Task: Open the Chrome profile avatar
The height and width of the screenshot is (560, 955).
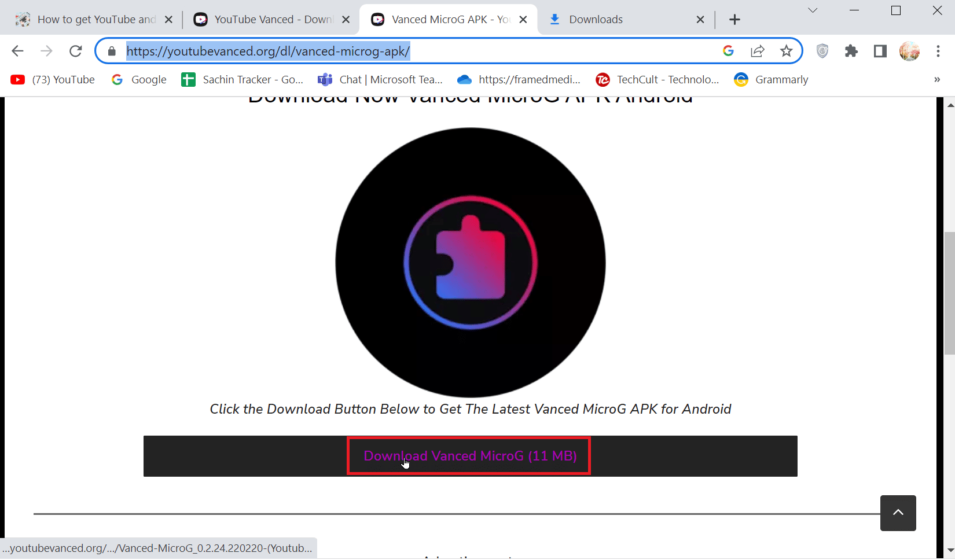Action: tap(909, 51)
